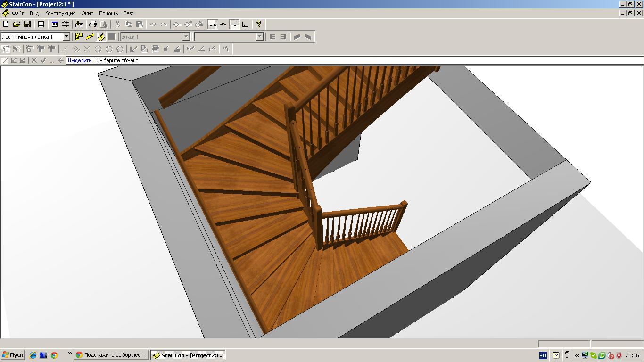Click the yellow question mark help icon
This screenshot has height=362, width=644.
258,24
